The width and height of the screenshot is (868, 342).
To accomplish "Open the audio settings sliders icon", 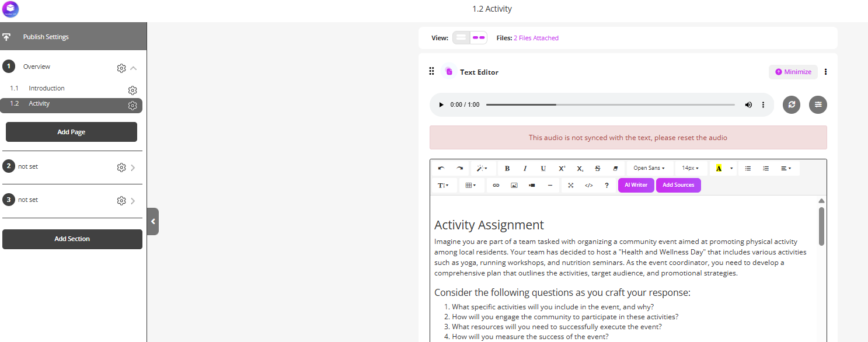I will 818,104.
